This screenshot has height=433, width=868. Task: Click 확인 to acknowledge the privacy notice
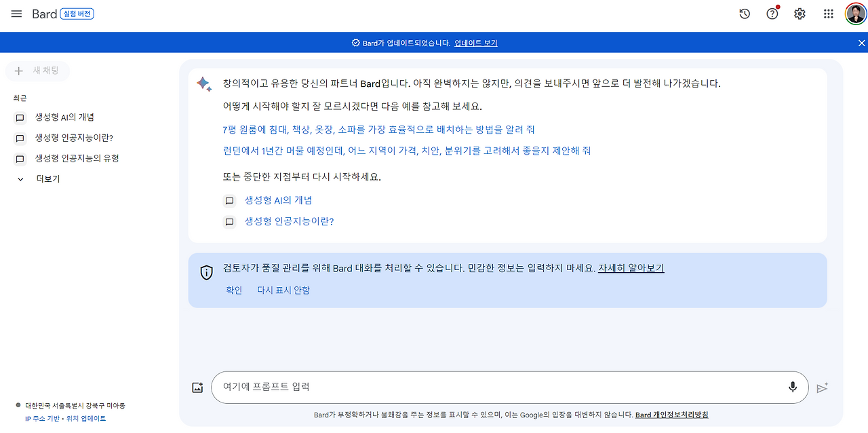click(x=233, y=290)
